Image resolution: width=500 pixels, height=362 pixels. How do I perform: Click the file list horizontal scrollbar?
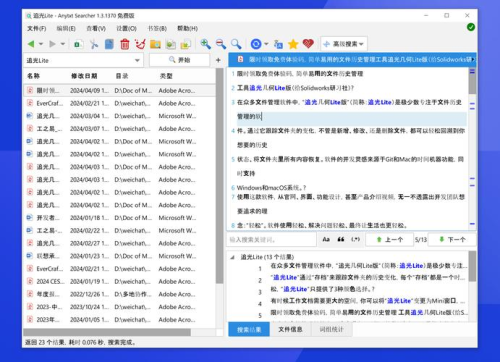tap(107, 332)
